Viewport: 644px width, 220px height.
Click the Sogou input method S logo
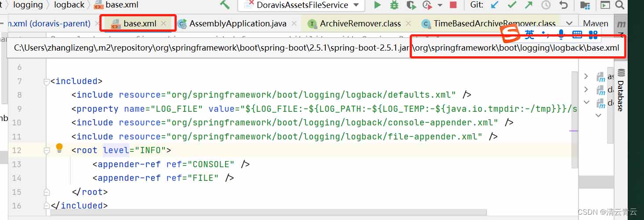click(x=511, y=34)
